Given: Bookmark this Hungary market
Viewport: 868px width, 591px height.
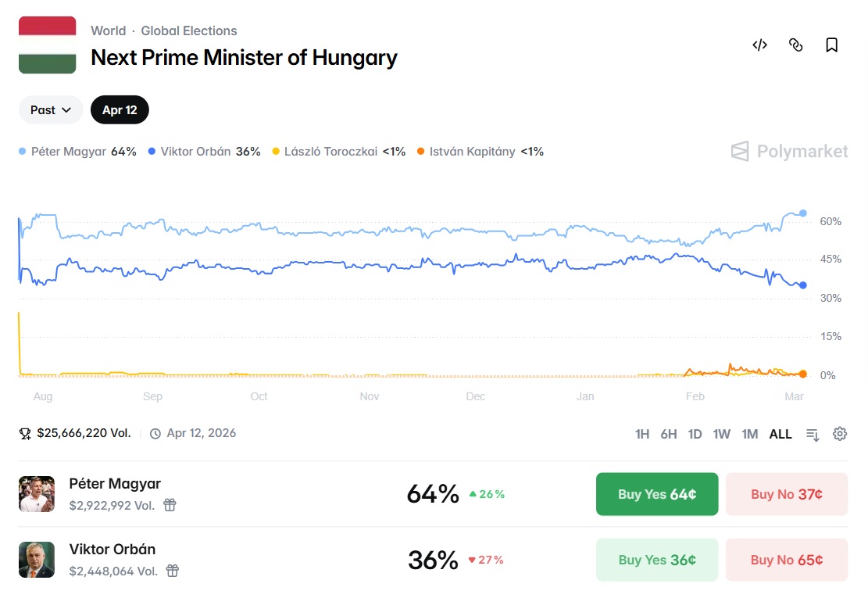Looking at the screenshot, I should 831,45.
